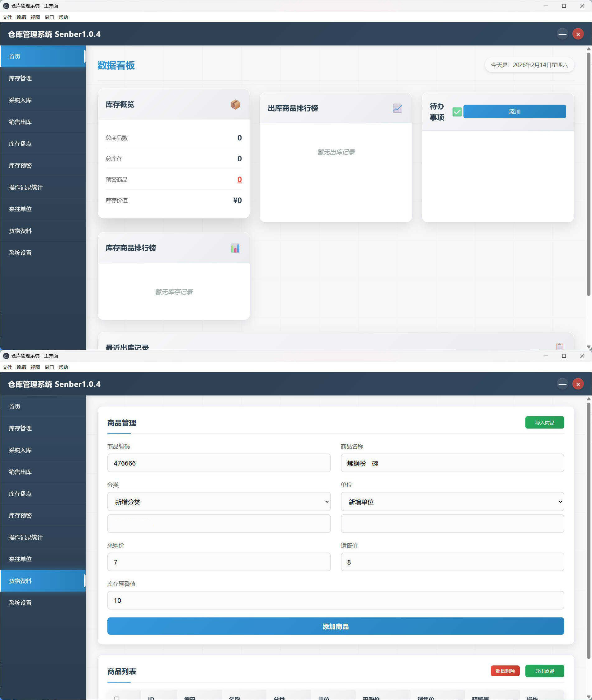Click the red 预警商品 count link
The image size is (592, 700).
coord(239,180)
